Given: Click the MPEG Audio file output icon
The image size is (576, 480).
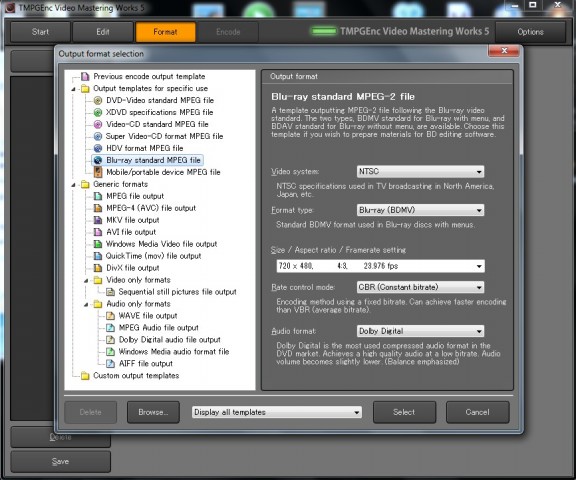Looking at the screenshot, I should [x=110, y=328].
